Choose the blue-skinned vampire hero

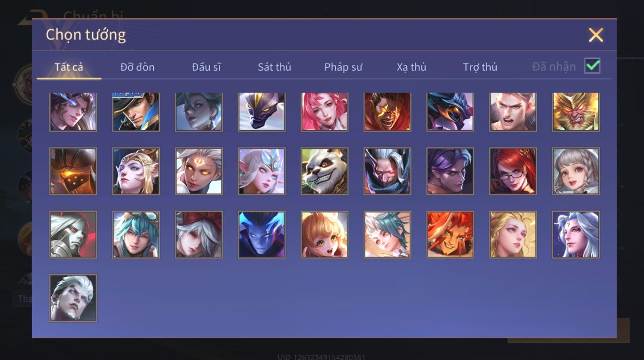coord(262,234)
